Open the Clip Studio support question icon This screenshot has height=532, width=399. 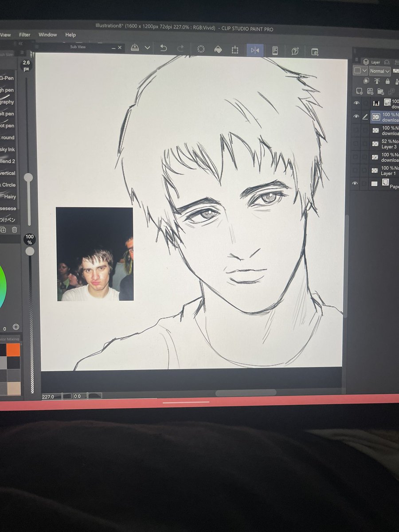pos(295,51)
